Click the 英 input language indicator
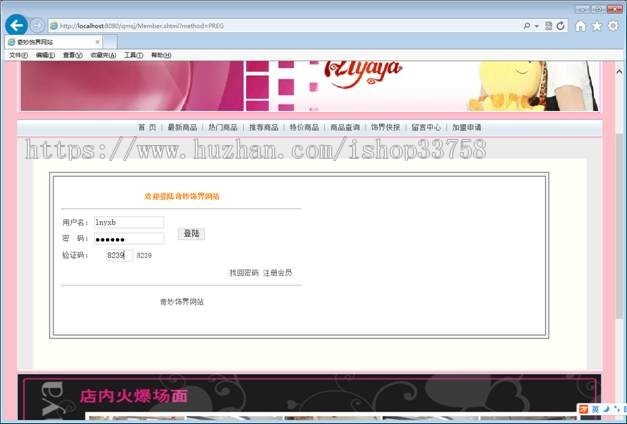The width and height of the screenshot is (627, 424). click(595, 409)
